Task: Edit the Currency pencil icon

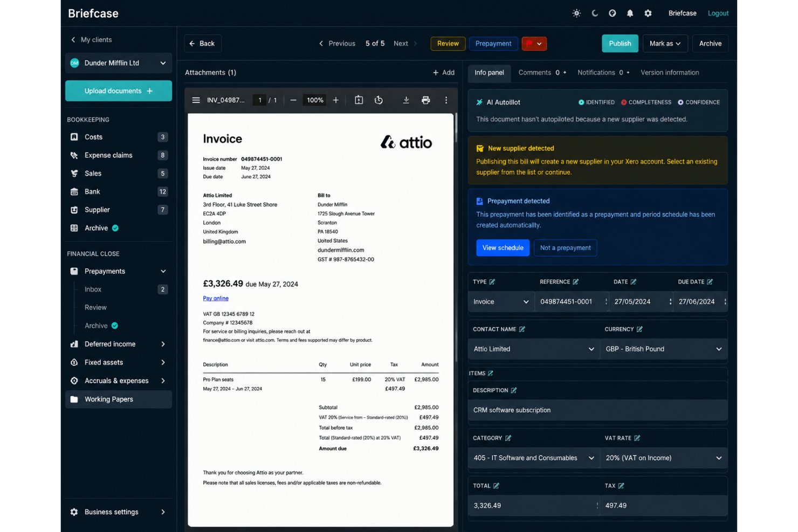Action: point(639,329)
